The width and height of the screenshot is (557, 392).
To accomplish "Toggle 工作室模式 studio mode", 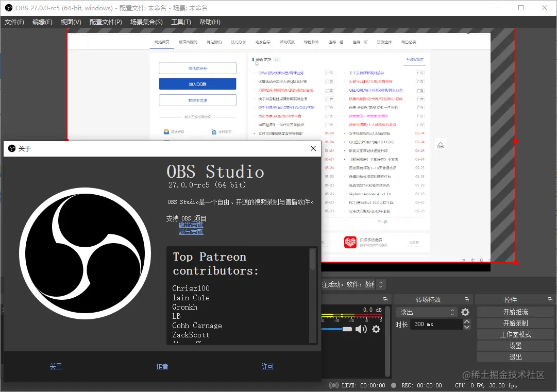I will coord(515,334).
